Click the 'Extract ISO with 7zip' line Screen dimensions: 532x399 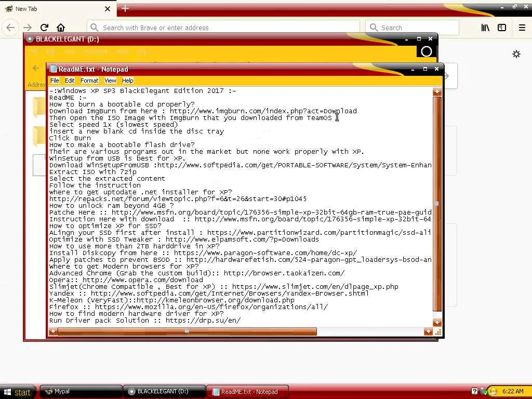coord(92,171)
